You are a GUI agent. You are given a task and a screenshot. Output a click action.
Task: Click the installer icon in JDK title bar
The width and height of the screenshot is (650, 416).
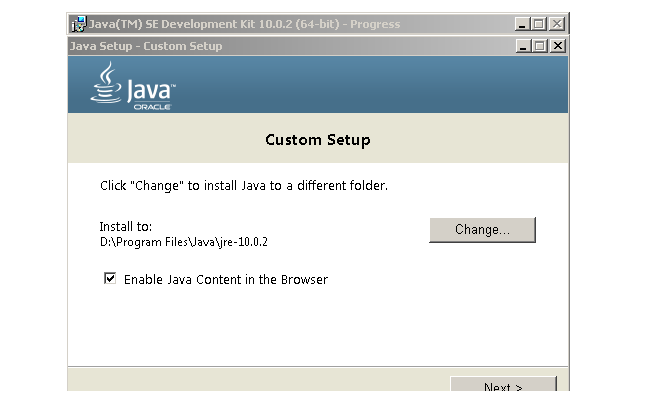[x=79, y=24]
